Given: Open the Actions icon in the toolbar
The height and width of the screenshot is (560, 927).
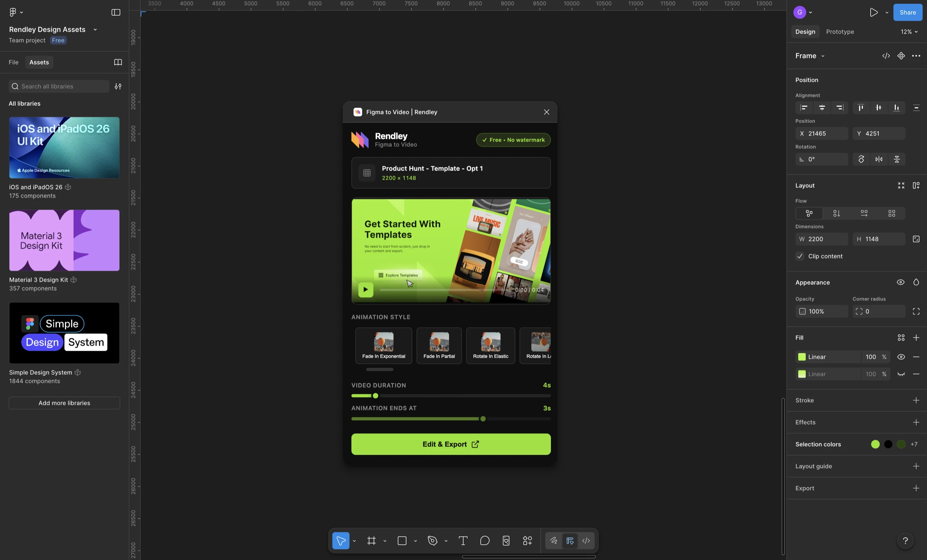Looking at the screenshot, I should click(x=527, y=540).
